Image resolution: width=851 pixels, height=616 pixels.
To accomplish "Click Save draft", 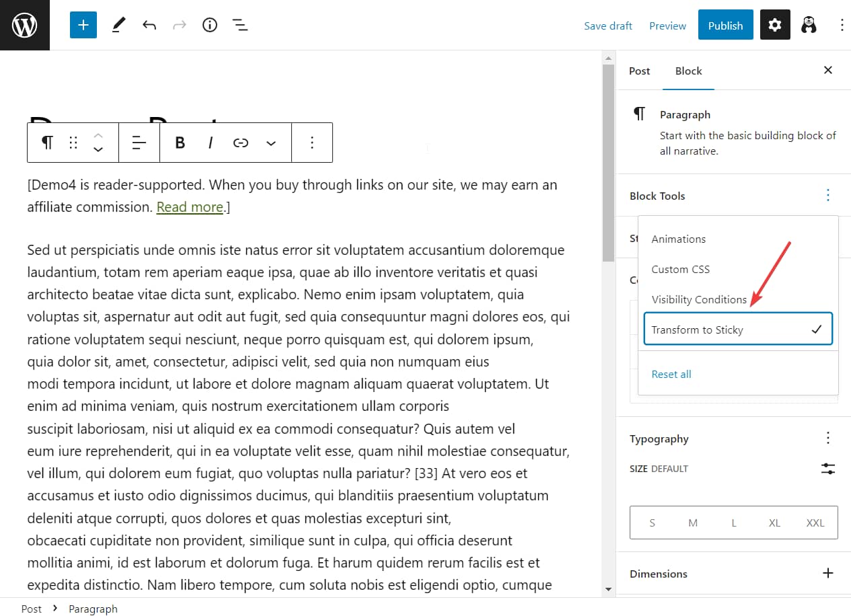I will [608, 26].
